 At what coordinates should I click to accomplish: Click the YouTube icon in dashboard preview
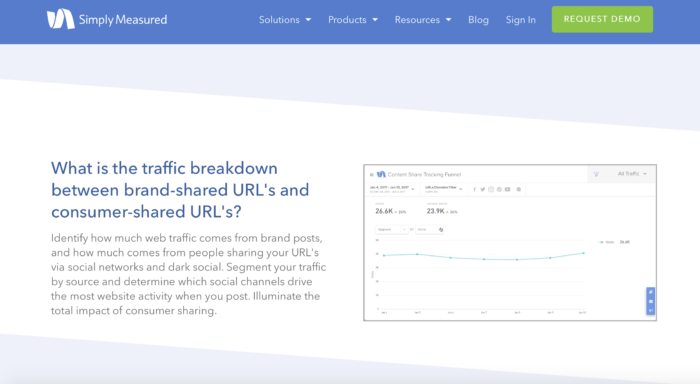(508, 189)
